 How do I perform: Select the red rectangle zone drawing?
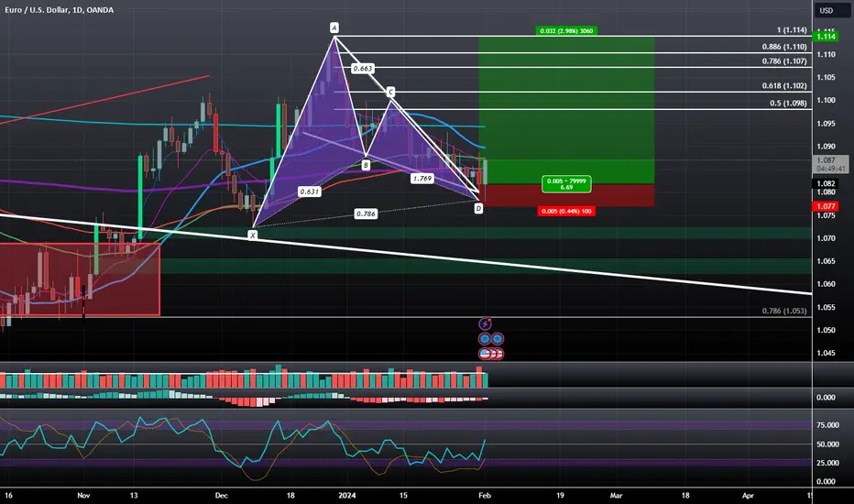click(x=80, y=279)
